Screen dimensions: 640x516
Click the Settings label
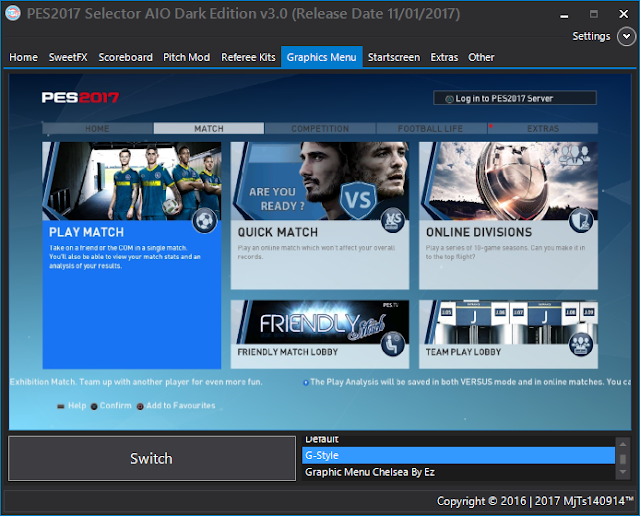591,36
